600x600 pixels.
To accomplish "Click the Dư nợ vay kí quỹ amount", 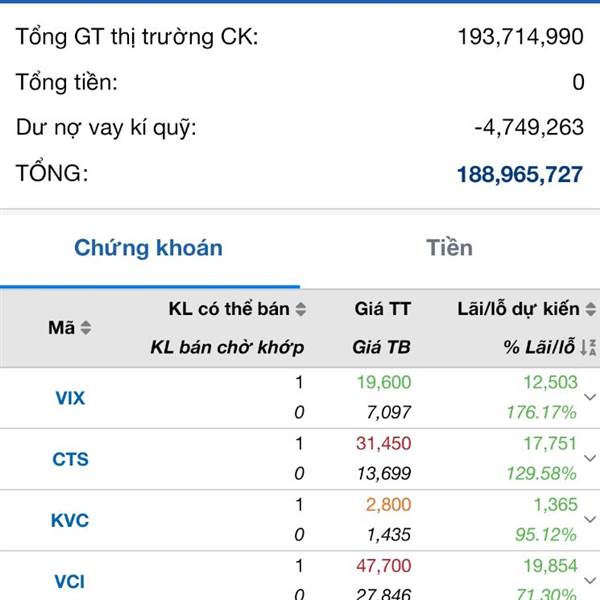I will click(x=529, y=127).
